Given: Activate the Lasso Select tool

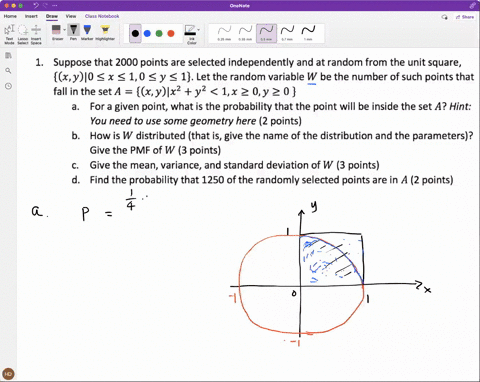Looking at the screenshot, I should tap(23, 34).
